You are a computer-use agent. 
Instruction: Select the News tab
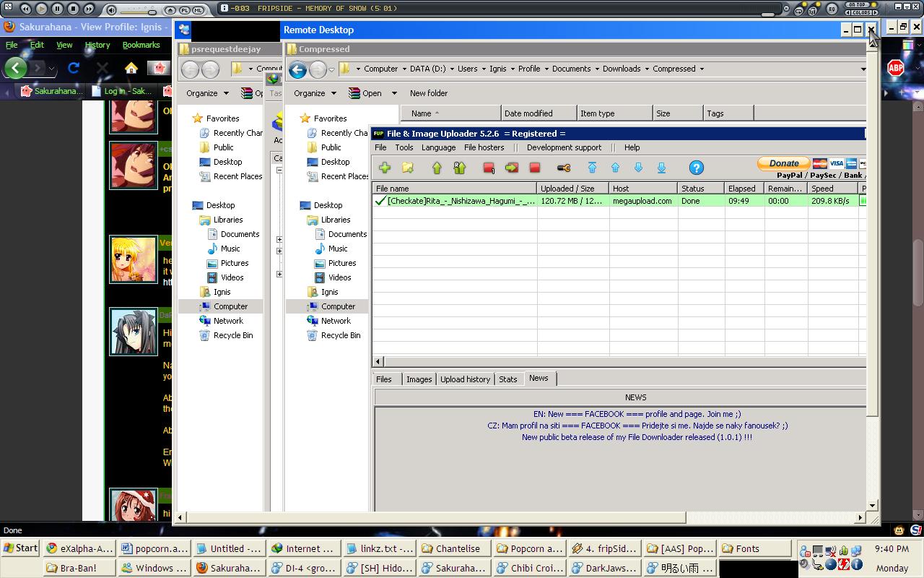pyautogui.click(x=539, y=378)
